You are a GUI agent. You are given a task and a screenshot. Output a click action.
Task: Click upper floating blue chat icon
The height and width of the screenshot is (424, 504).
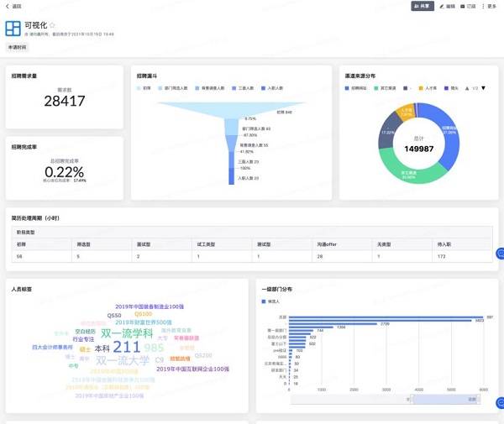tap(501, 254)
